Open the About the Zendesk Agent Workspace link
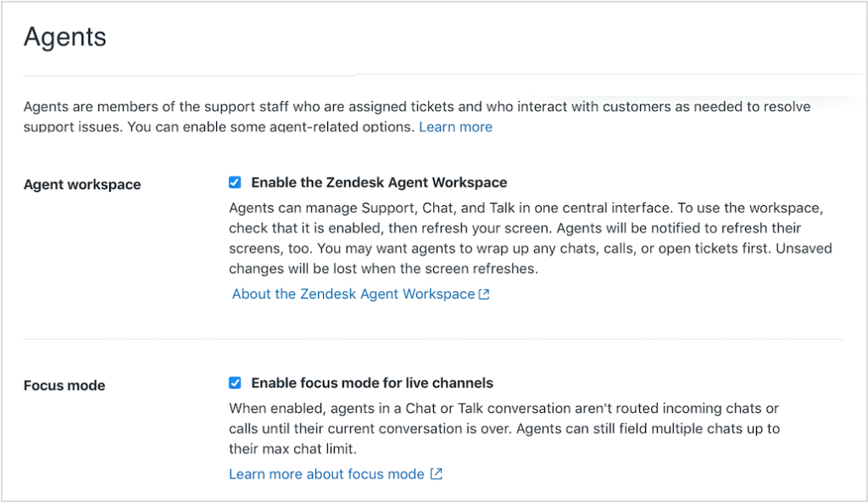Viewport: 868px width, 503px height. (353, 294)
